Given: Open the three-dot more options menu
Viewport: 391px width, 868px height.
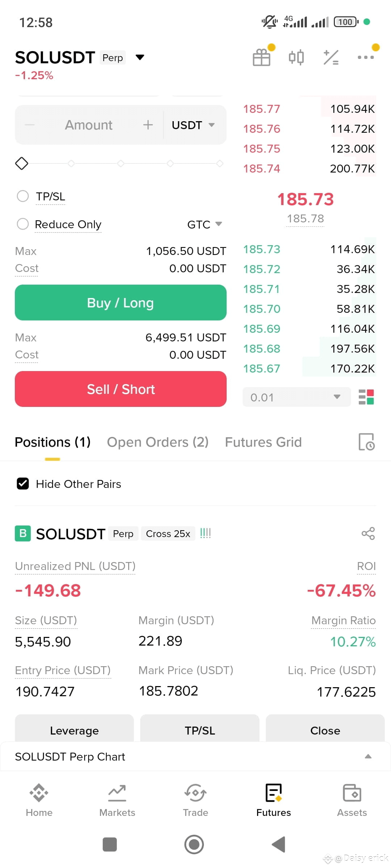Looking at the screenshot, I should [366, 57].
